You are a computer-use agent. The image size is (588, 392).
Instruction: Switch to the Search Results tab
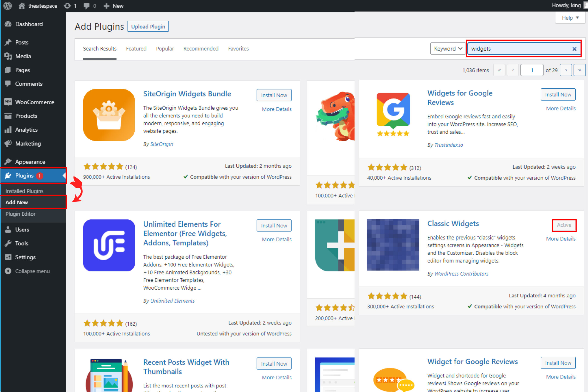(x=100, y=48)
